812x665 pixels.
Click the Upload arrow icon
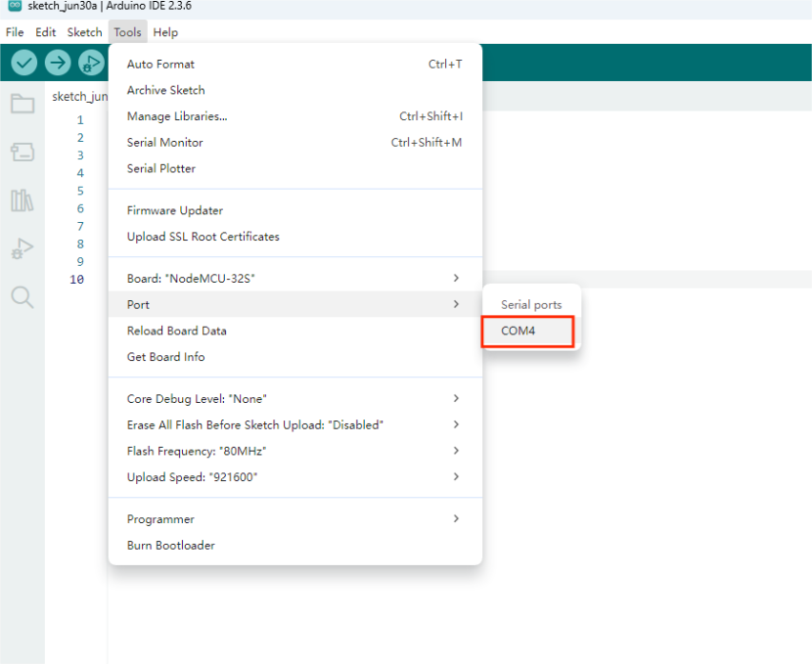[x=58, y=63]
